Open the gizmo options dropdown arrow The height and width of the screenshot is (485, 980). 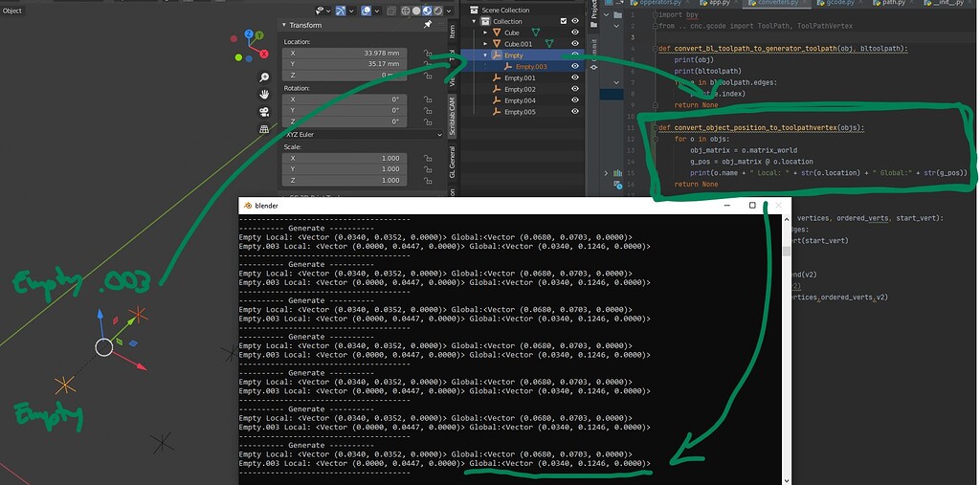tap(351, 11)
